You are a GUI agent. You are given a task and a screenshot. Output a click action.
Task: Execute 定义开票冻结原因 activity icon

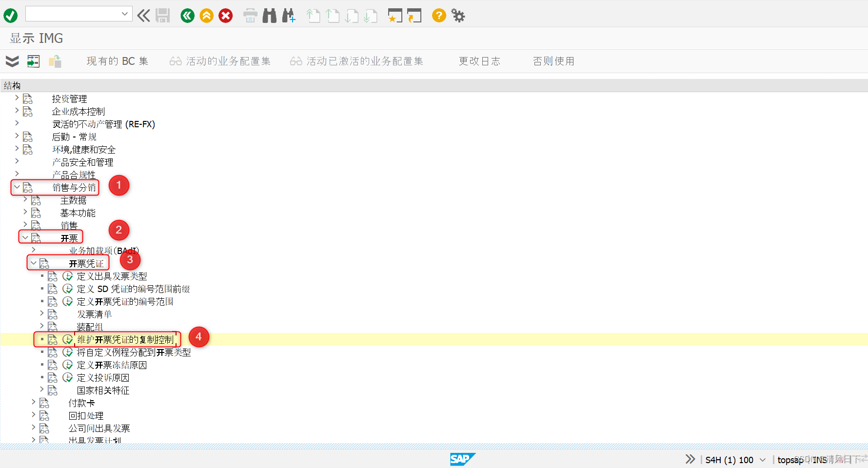coord(68,365)
